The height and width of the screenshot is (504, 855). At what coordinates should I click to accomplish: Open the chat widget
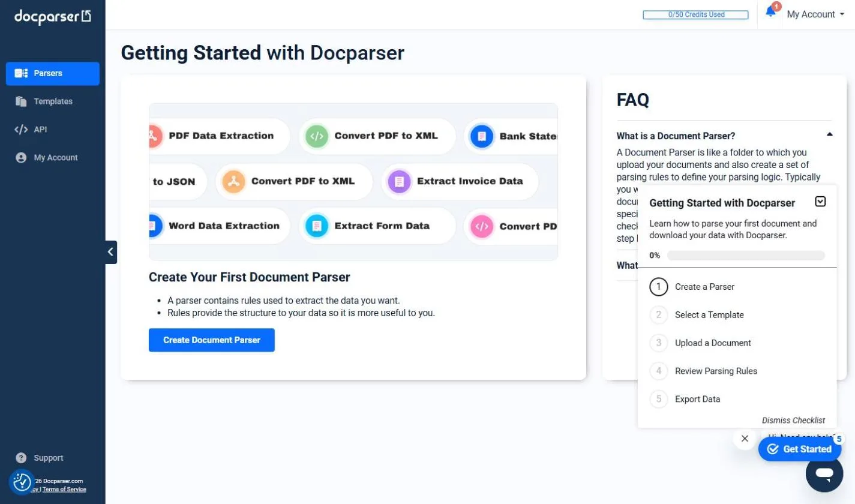[824, 473]
